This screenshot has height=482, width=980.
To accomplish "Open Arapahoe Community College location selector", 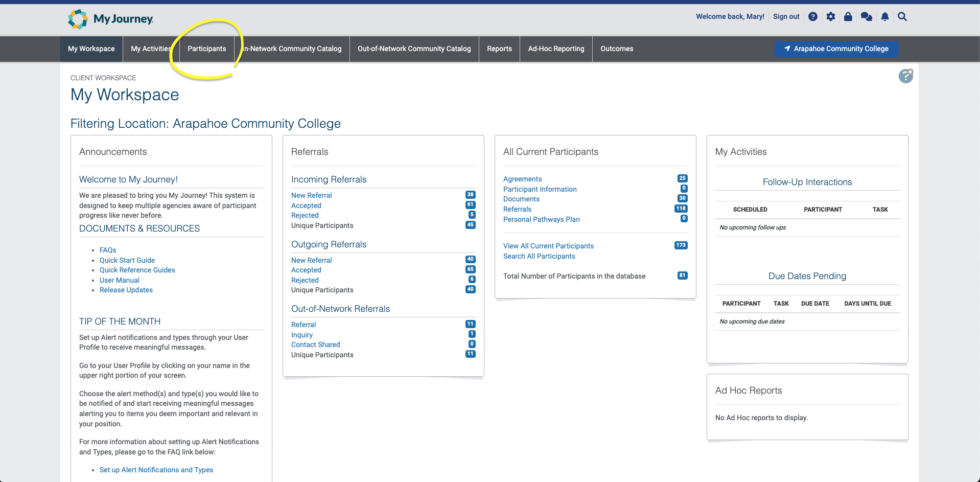I will (836, 49).
